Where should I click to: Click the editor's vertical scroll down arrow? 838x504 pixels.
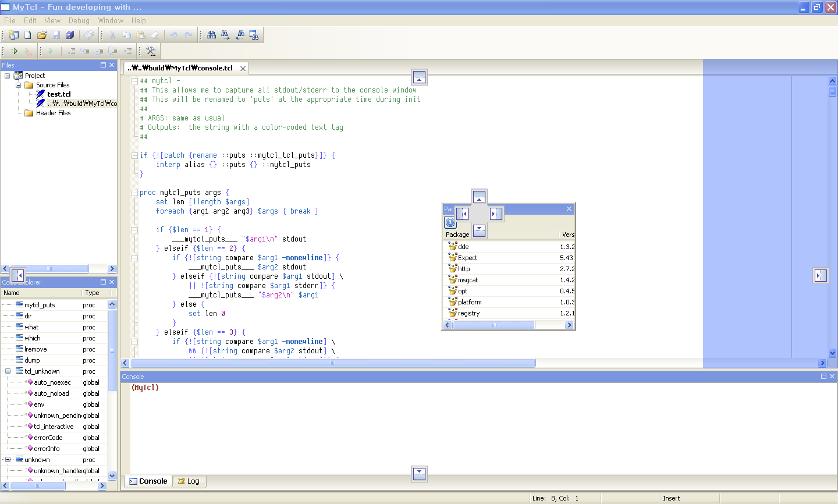(x=832, y=353)
